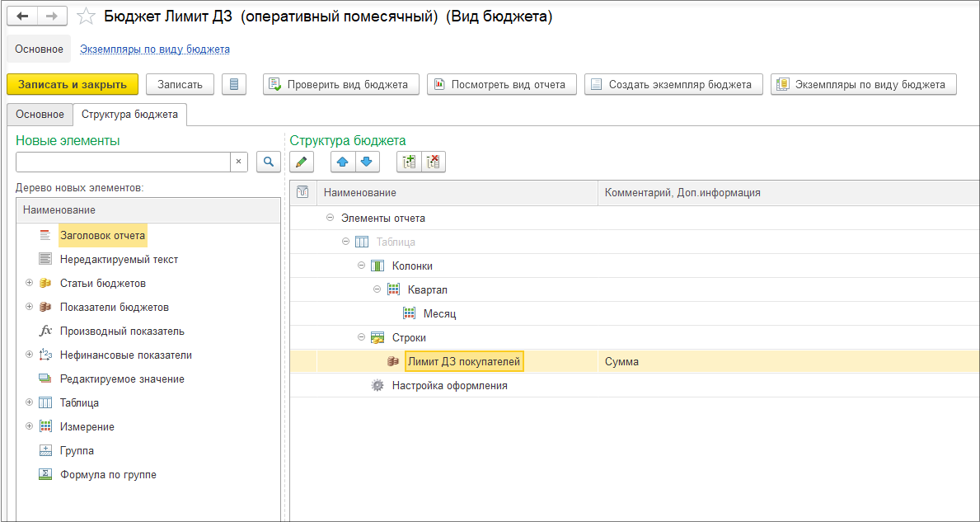The image size is (980, 522).
Task: Switch to the Основное tab
Action: tap(39, 115)
